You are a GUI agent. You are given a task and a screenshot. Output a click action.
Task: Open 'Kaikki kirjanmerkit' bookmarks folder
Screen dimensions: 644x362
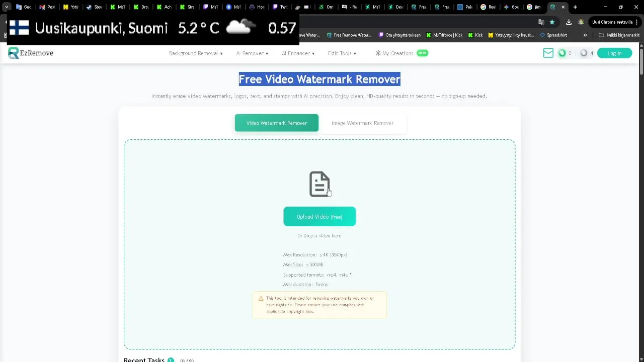(619, 35)
